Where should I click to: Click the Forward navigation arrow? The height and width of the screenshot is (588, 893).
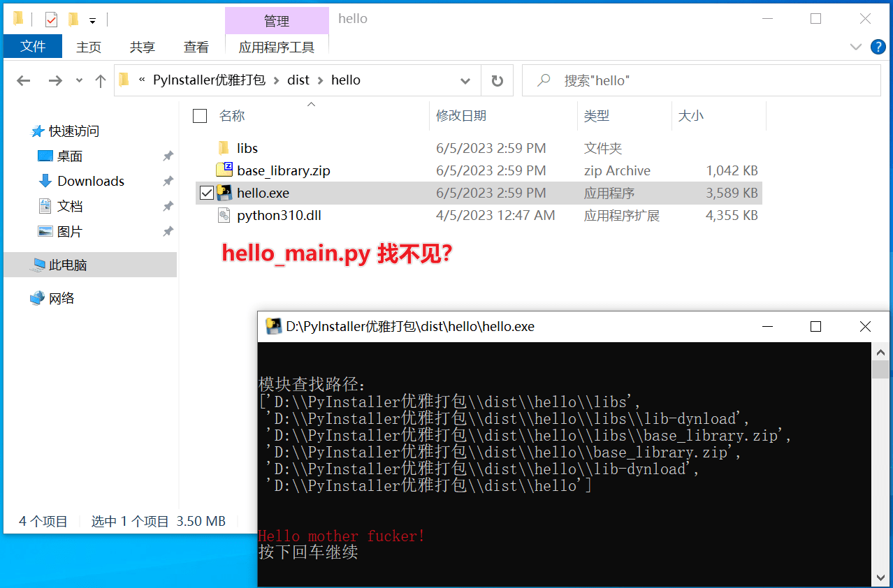[x=55, y=81]
